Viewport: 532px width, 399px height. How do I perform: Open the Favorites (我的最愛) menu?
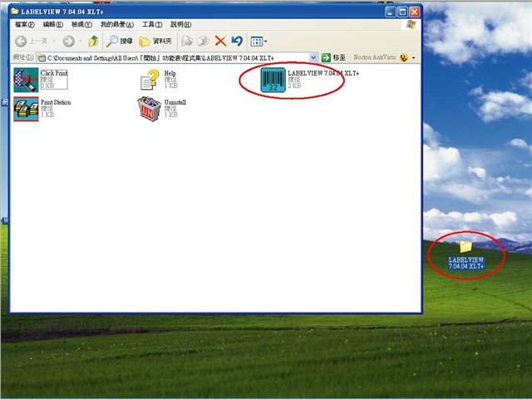coord(116,24)
